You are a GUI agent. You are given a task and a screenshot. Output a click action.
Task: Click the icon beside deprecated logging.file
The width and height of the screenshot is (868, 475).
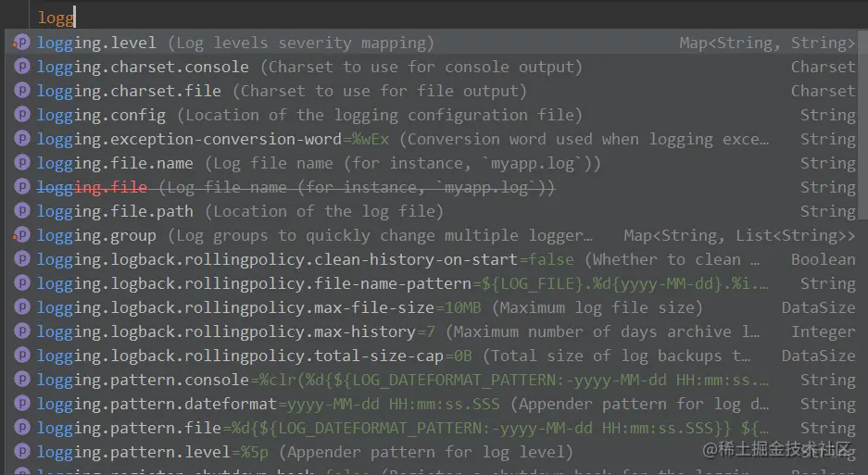21,186
